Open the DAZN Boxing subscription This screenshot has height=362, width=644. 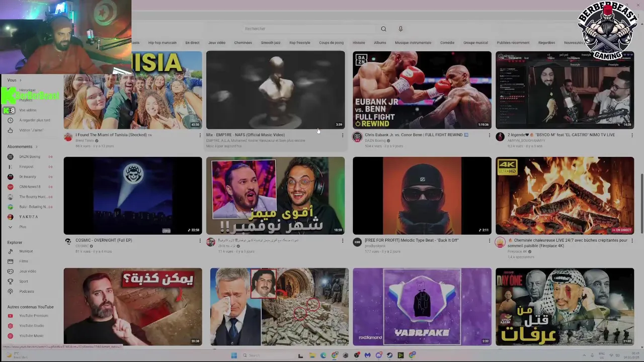pos(30,157)
